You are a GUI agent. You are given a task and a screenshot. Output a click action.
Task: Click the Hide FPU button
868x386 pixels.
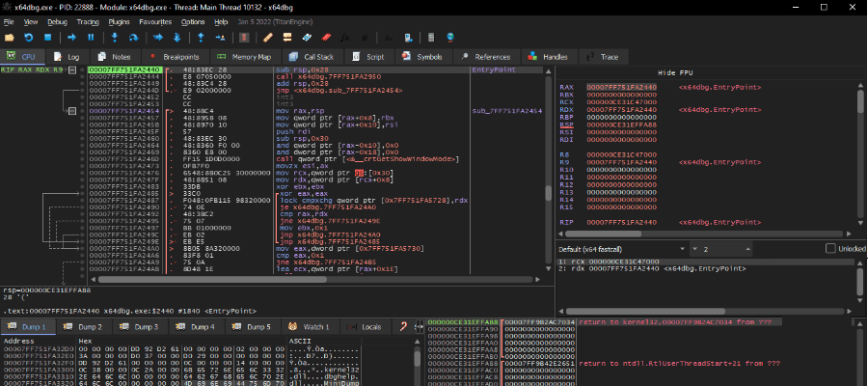point(675,72)
